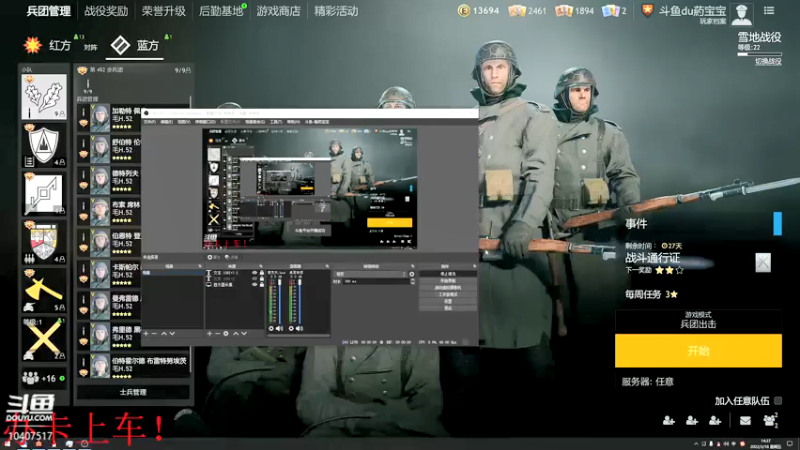Image resolution: width=800 pixels, height=450 pixels.
Task: Open the mail envelope icon
Action: pos(745,420)
